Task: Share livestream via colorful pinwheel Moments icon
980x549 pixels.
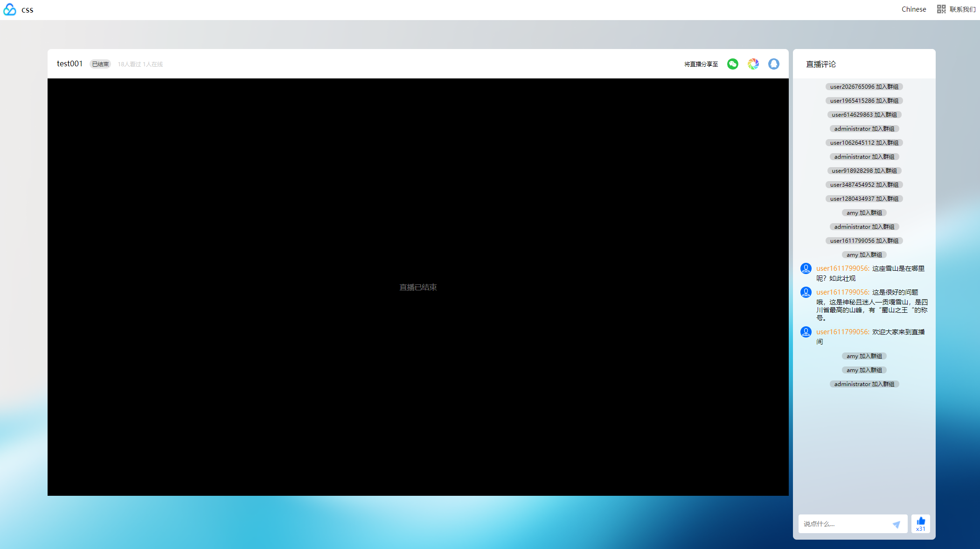Action: coord(753,64)
